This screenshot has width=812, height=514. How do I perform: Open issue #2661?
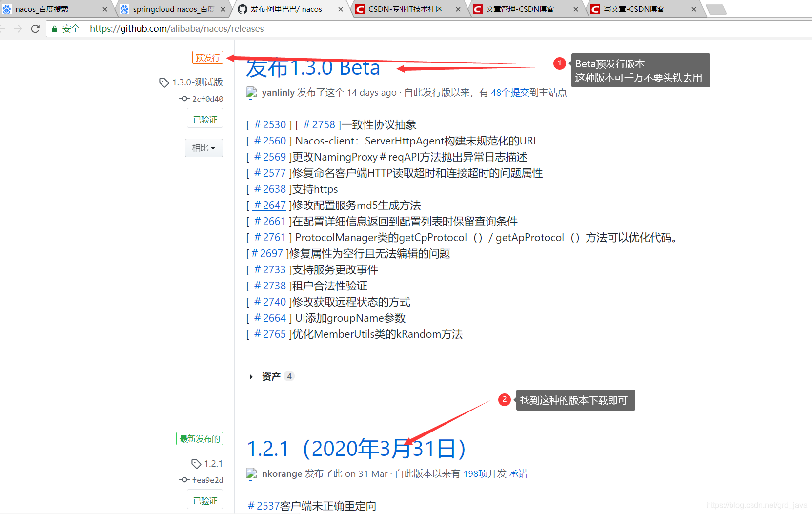(x=270, y=222)
